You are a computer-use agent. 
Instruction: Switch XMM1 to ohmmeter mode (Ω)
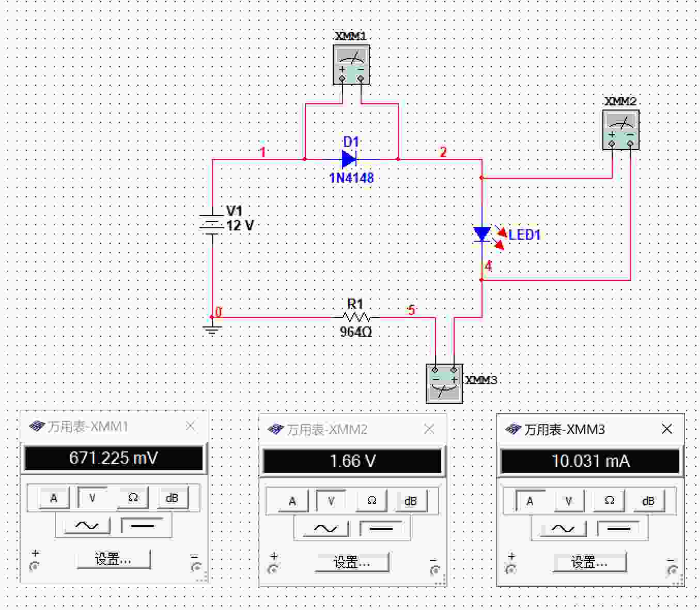pyautogui.click(x=133, y=498)
